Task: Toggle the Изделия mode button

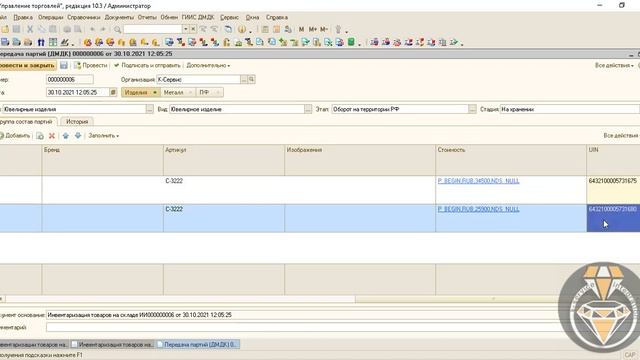Action: pos(140,93)
